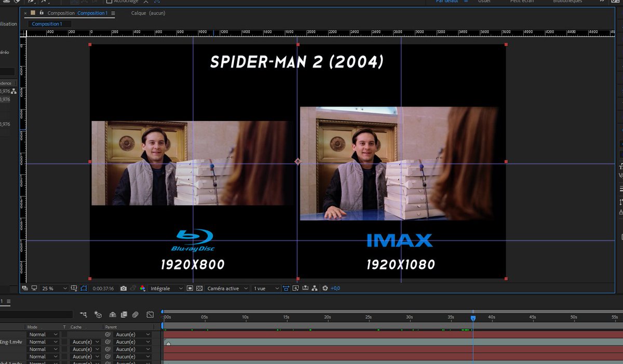Open grid and guide options icon

point(74,288)
